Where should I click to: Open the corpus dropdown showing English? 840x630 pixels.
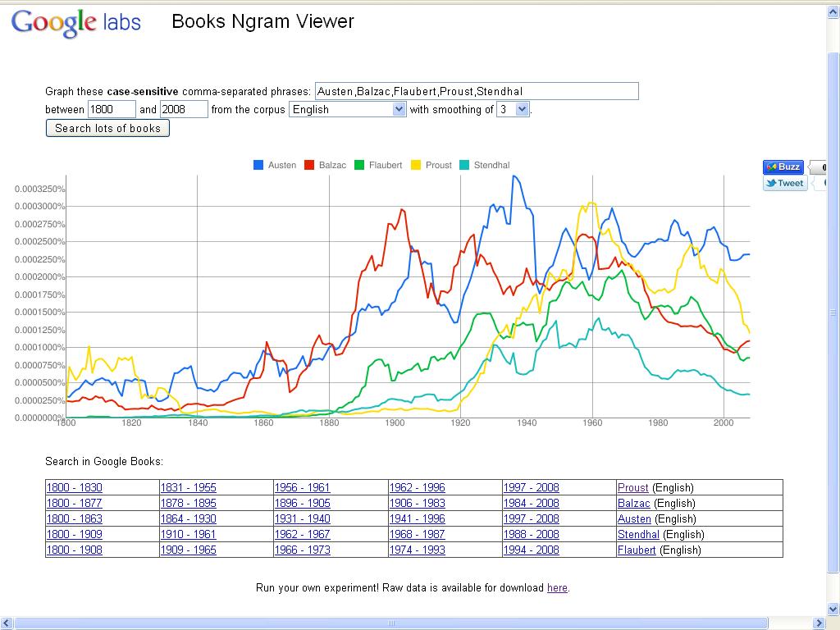pyautogui.click(x=347, y=109)
